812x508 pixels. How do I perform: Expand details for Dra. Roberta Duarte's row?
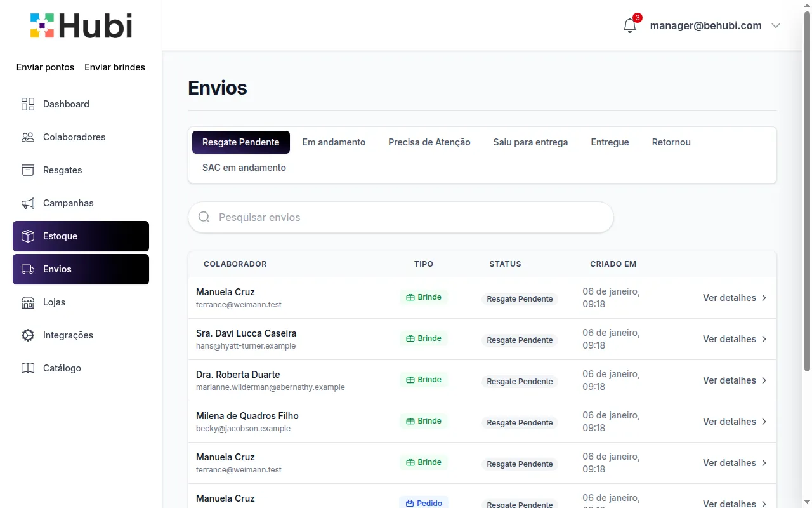point(764,380)
